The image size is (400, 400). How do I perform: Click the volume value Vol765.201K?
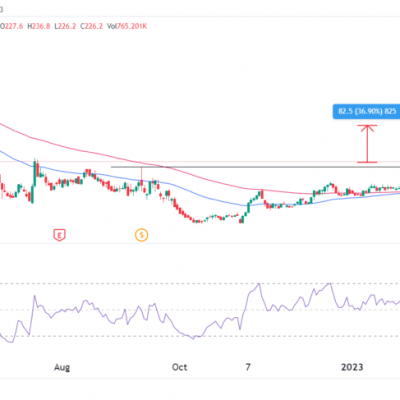click(x=127, y=26)
